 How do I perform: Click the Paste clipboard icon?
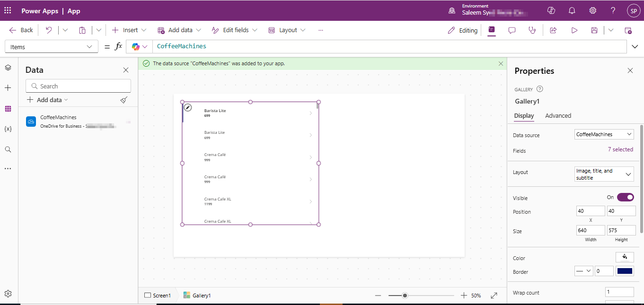point(82,30)
